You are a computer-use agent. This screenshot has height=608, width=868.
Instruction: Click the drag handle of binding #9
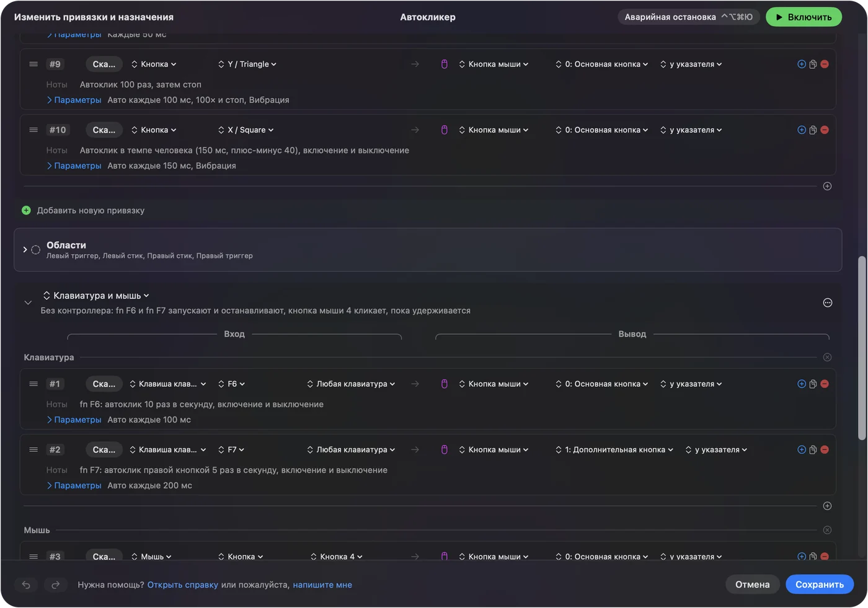pos(33,64)
